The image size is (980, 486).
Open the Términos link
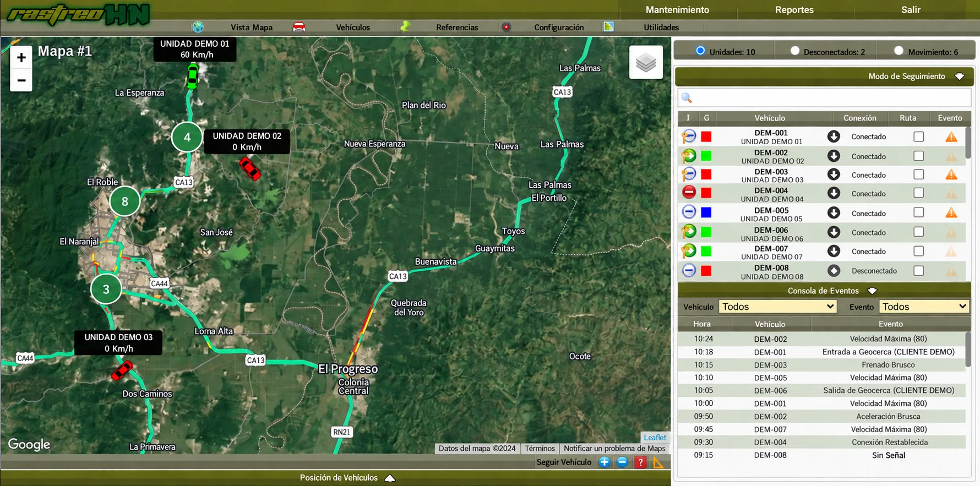[540, 449]
